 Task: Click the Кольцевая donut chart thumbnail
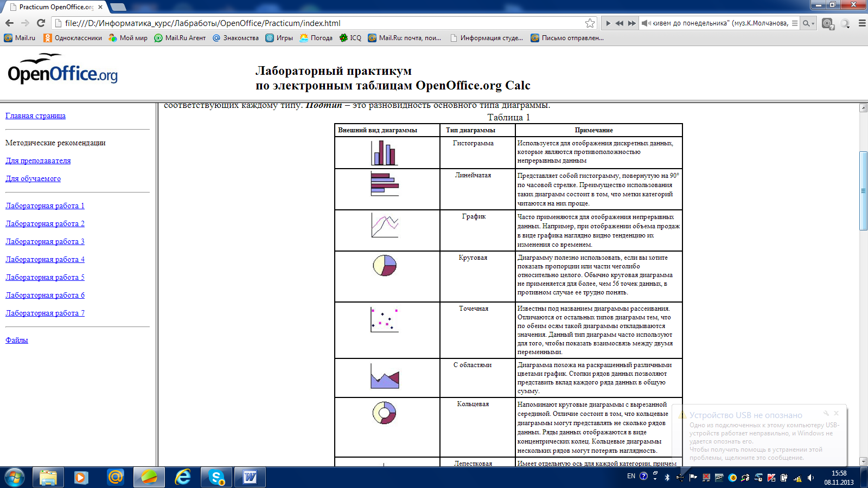385,413
